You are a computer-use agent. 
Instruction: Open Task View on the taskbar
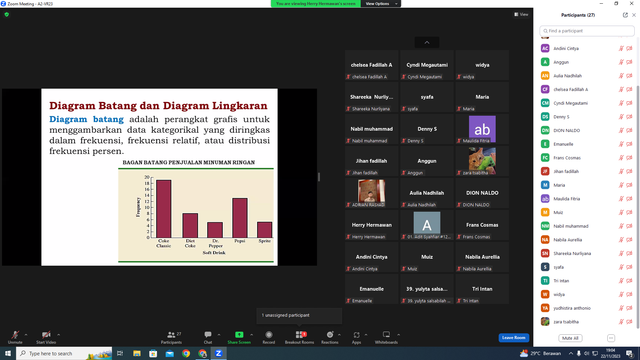point(120,353)
